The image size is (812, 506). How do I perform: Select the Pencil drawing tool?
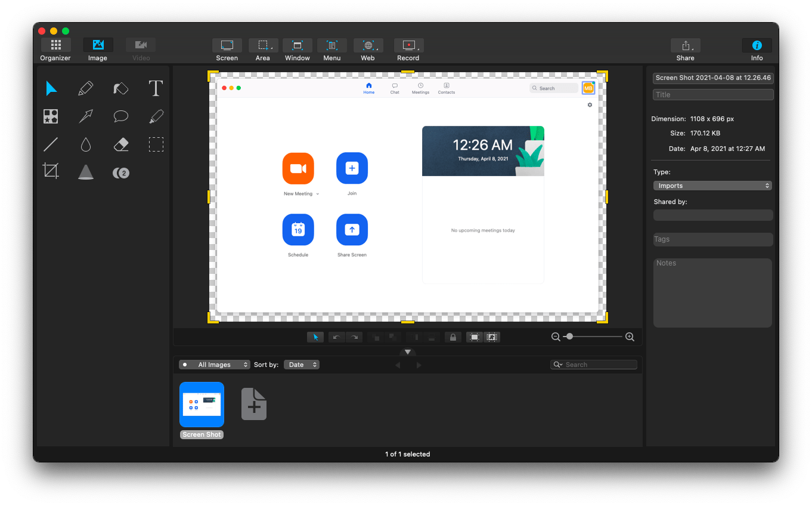point(86,89)
